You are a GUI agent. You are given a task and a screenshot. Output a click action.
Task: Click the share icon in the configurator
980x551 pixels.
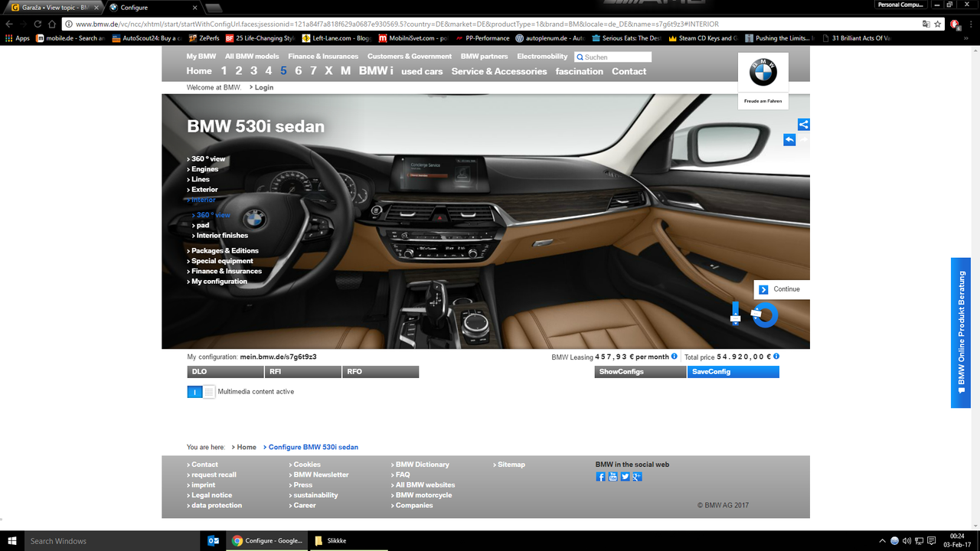(x=803, y=123)
